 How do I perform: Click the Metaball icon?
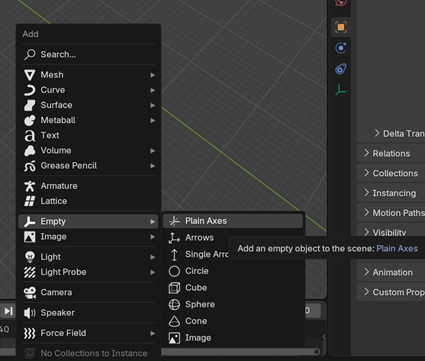(30, 120)
